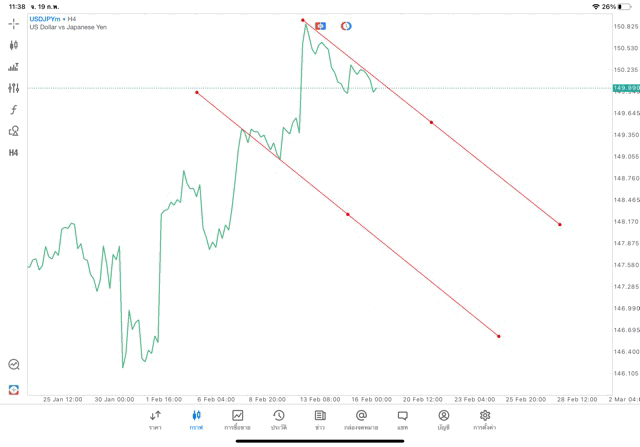The width and height of the screenshot is (640, 447).
Task: Open the ข่าว (News) tab
Action: click(320, 419)
